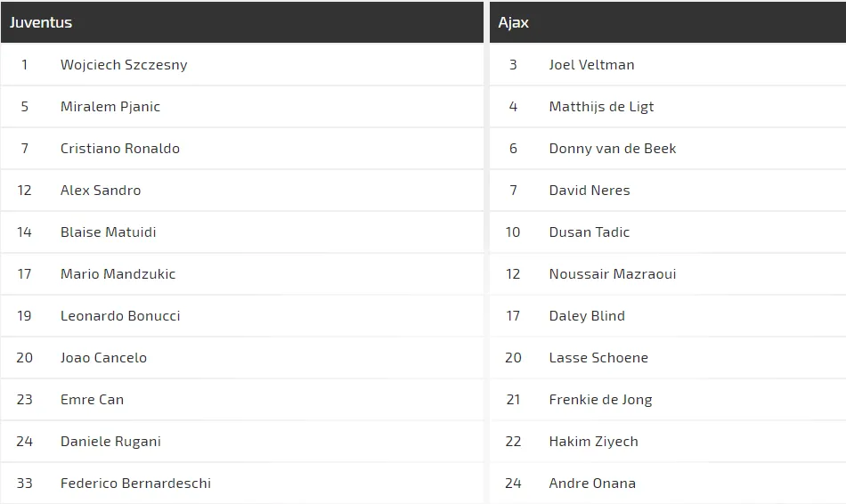Screen dimensions: 846x504
Task: Select Donny van de Beek row
Action: (613, 149)
